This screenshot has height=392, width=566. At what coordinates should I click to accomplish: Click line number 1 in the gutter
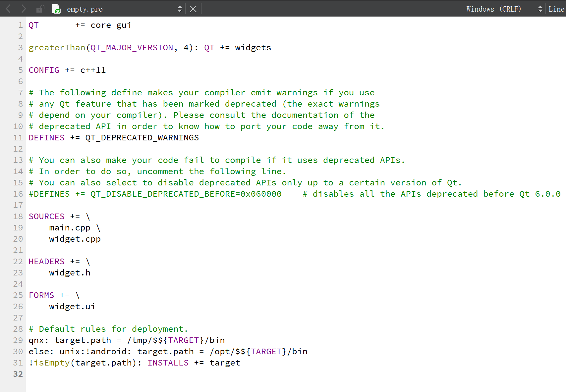pos(21,25)
